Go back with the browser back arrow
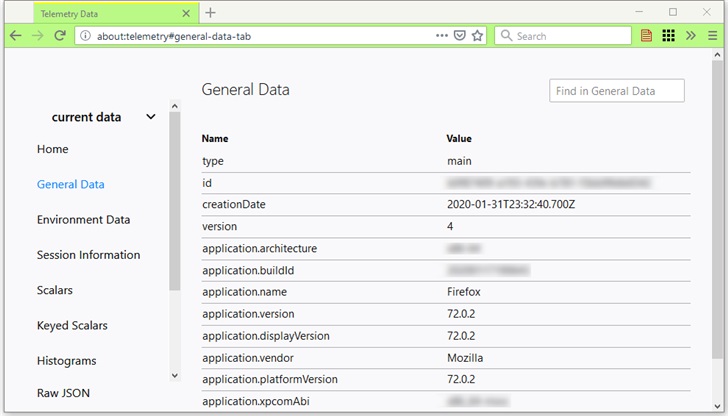Viewport: 728px width, 416px height. (16, 36)
